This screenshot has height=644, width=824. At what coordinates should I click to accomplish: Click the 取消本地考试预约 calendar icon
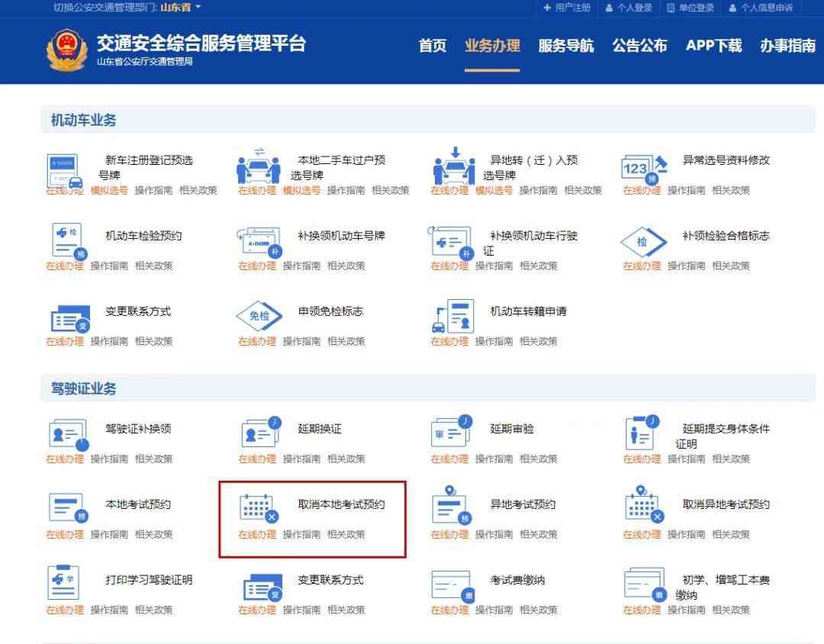pyautogui.click(x=259, y=507)
